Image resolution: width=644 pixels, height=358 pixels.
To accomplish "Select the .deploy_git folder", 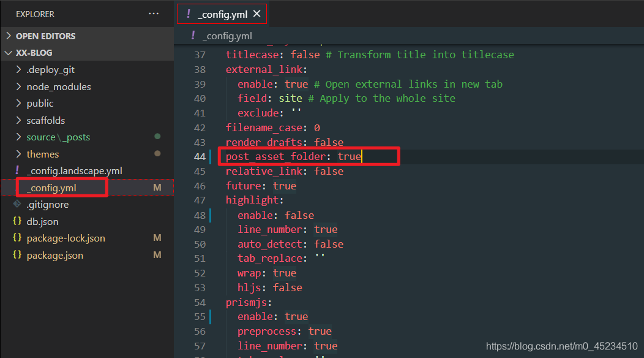I will click(x=46, y=69).
